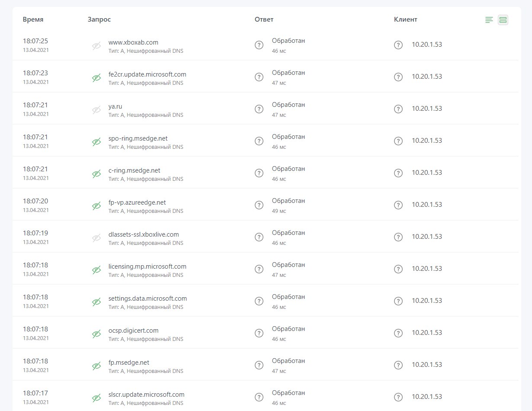
Task: Click the response help icon for www.xboxab.com
Action: [x=259, y=45]
